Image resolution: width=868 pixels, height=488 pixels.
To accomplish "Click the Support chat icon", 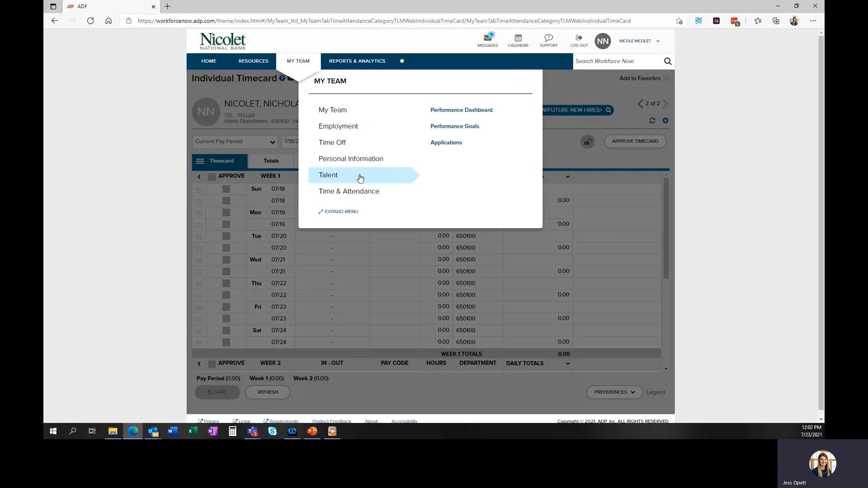I will pyautogui.click(x=548, y=38).
